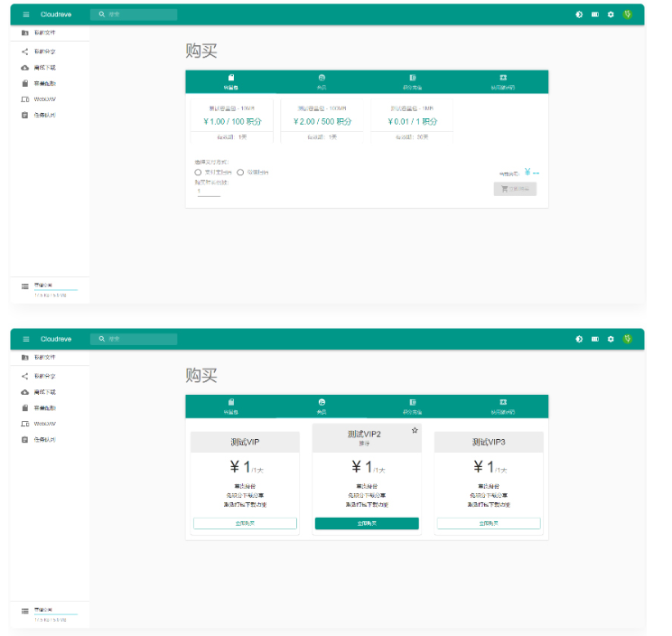Switch to membership tab in the top screenshot
The image size is (672, 636).
pos(322,81)
